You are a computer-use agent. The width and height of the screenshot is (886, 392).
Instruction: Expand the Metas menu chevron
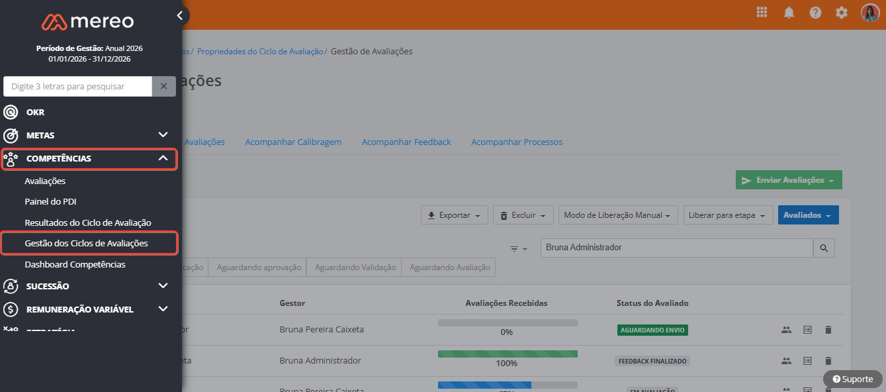pos(163,135)
